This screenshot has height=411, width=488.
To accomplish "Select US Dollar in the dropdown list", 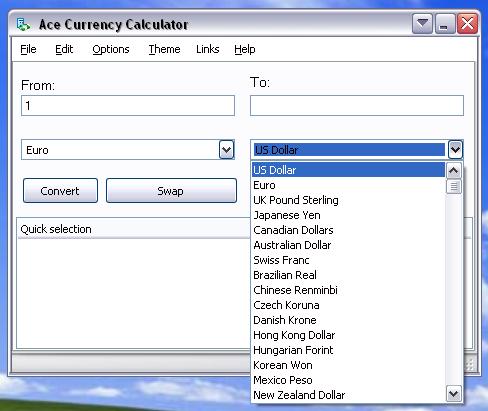I will 348,170.
